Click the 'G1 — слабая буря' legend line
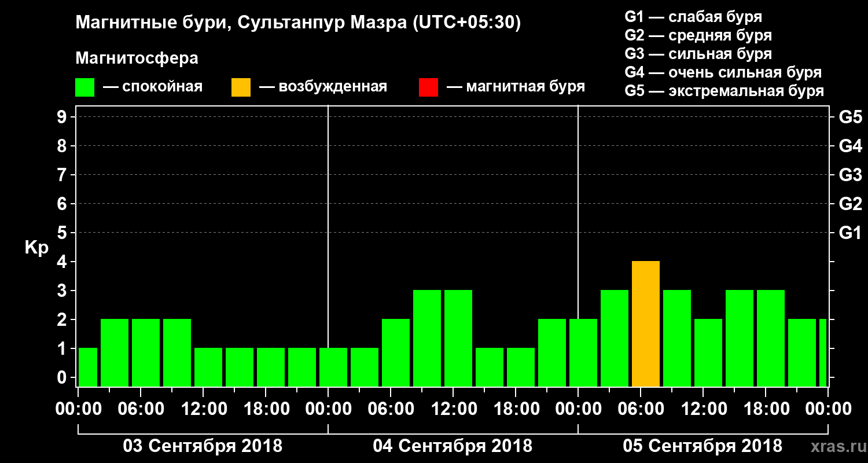This screenshot has width=868, height=463. [x=693, y=17]
